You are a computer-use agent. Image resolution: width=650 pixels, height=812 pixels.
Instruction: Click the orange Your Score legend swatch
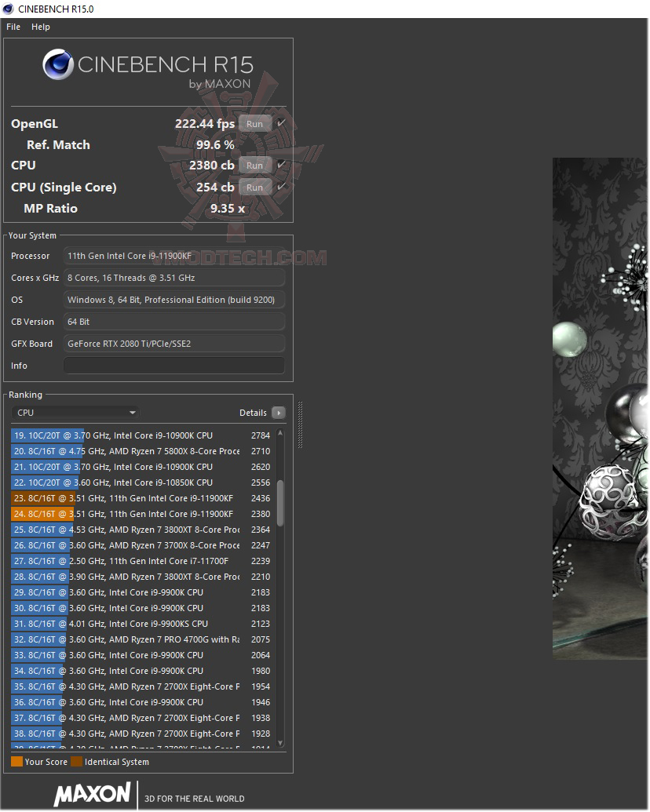pos(16,761)
